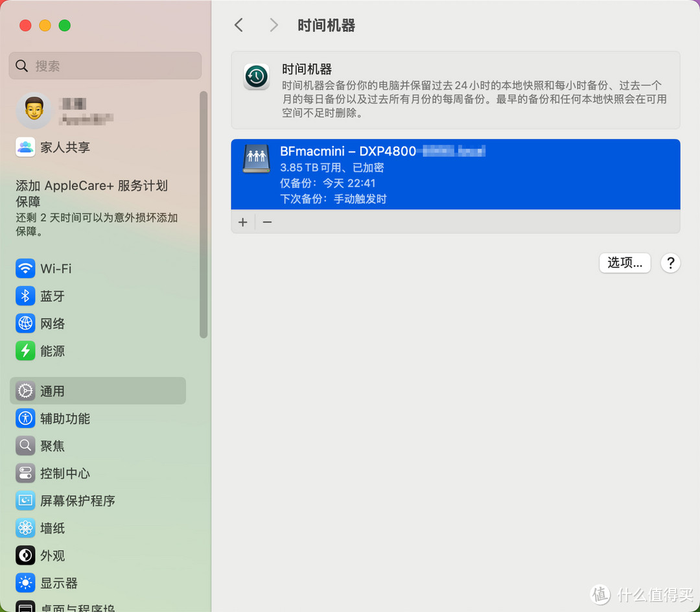The height and width of the screenshot is (612, 700).
Task: Open the 显示器 (Displays) icon
Action: point(25,583)
